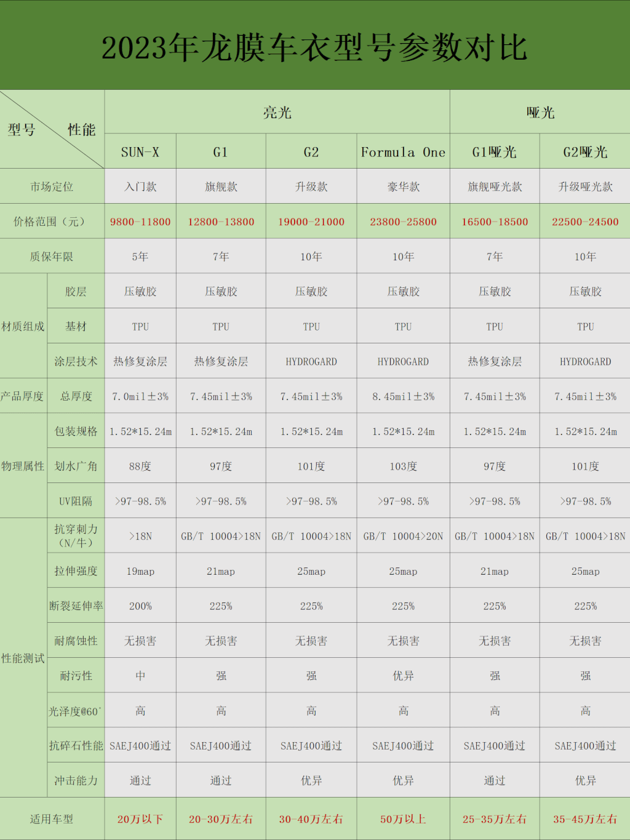Select the 亮光 group header
Screen dimensions: 630x840
click(x=277, y=113)
